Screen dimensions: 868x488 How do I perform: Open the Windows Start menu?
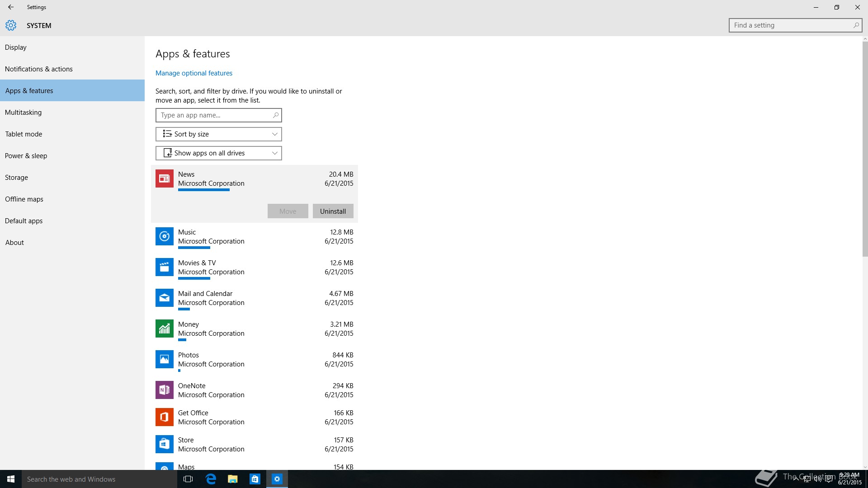pyautogui.click(x=11, y=479)
